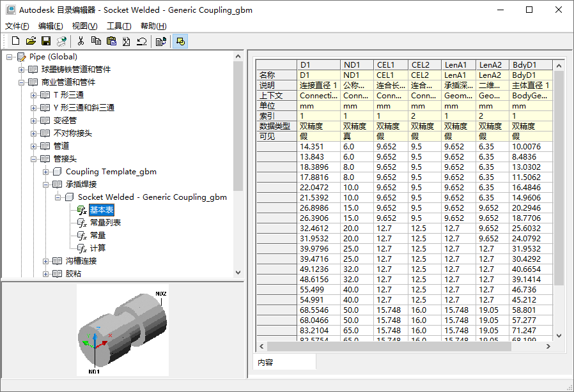The image size is (574, 392).
Task: Expand the 不对称接头 node
Action: pos(33,133)
